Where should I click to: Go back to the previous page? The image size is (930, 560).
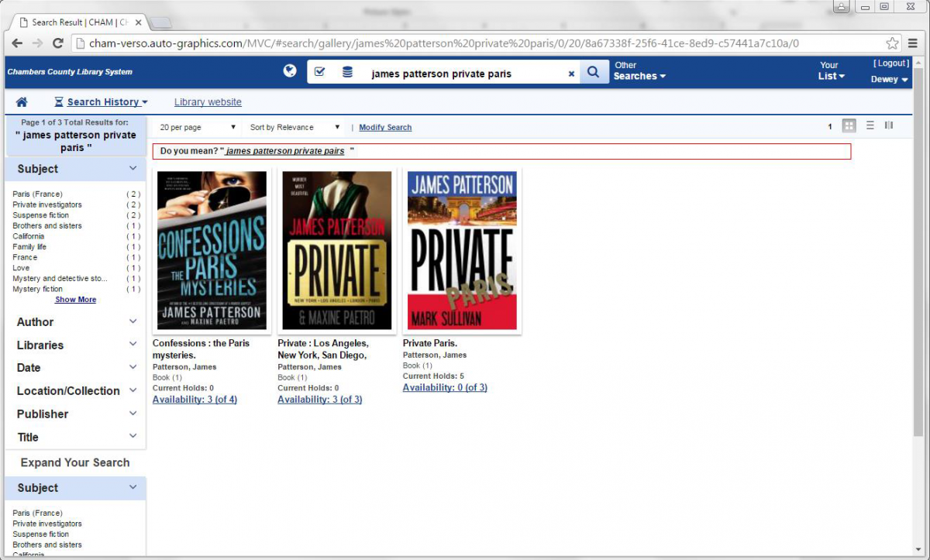[x=17, y=43]
